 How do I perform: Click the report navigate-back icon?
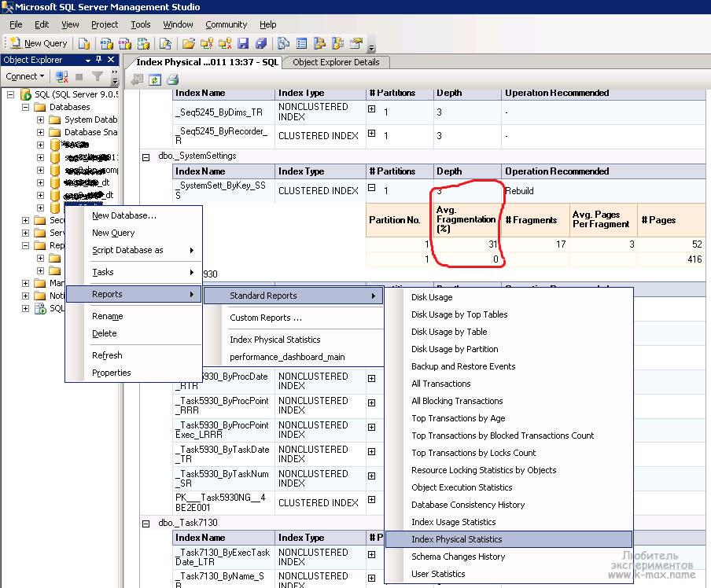137,80
